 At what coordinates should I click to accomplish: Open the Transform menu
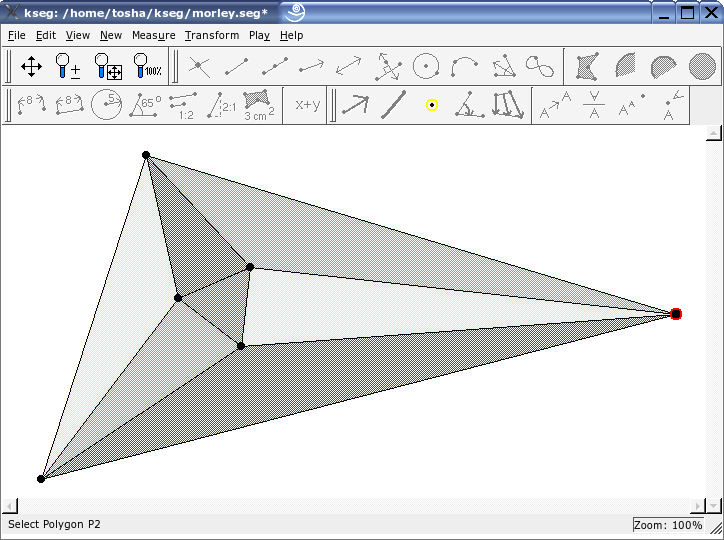pyautogui.click(x=212, y=35)
